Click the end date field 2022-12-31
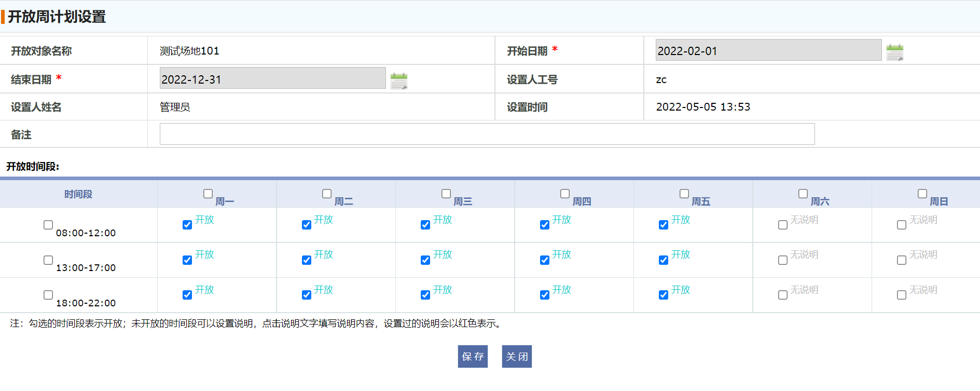This screenshot has height=391, width=980. pyautogui.click(x=272, y=79)
